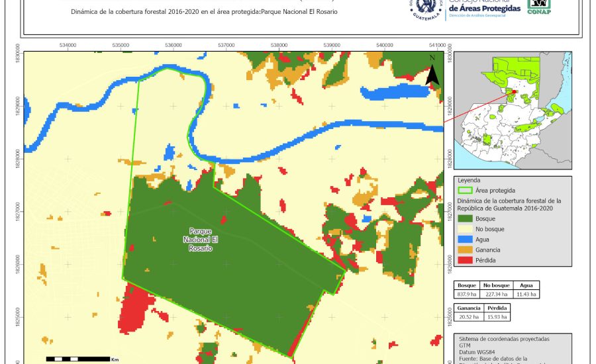Viewport: 596px width, 364px height.
Task: Click the Ganancia 20.52 ha table cell
Action: pos(468,318)
